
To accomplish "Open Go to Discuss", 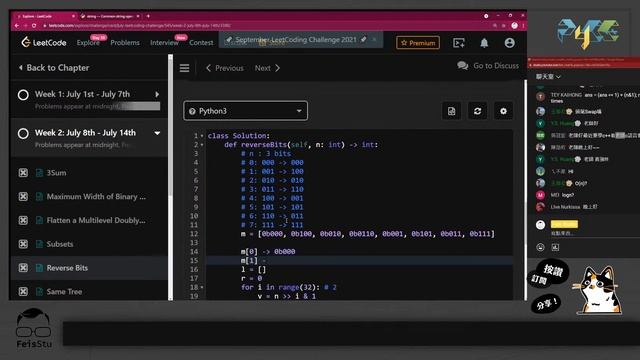I will 488,66.
